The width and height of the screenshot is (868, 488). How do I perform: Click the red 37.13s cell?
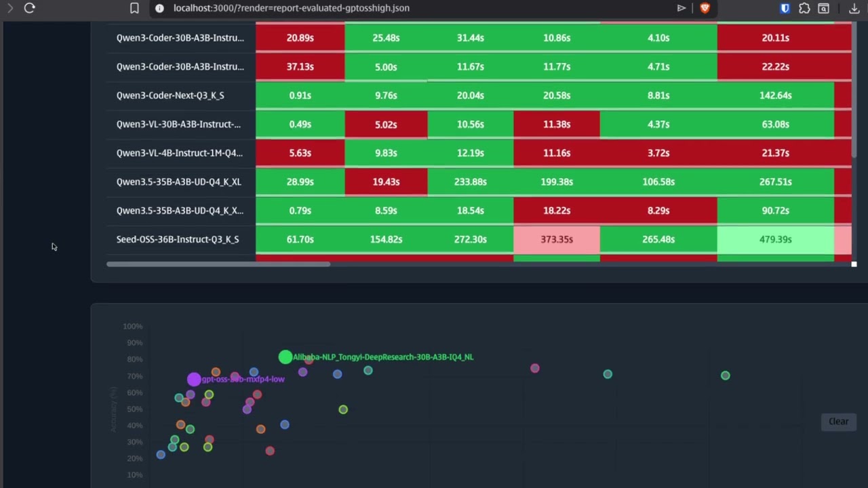coord(300,66)
